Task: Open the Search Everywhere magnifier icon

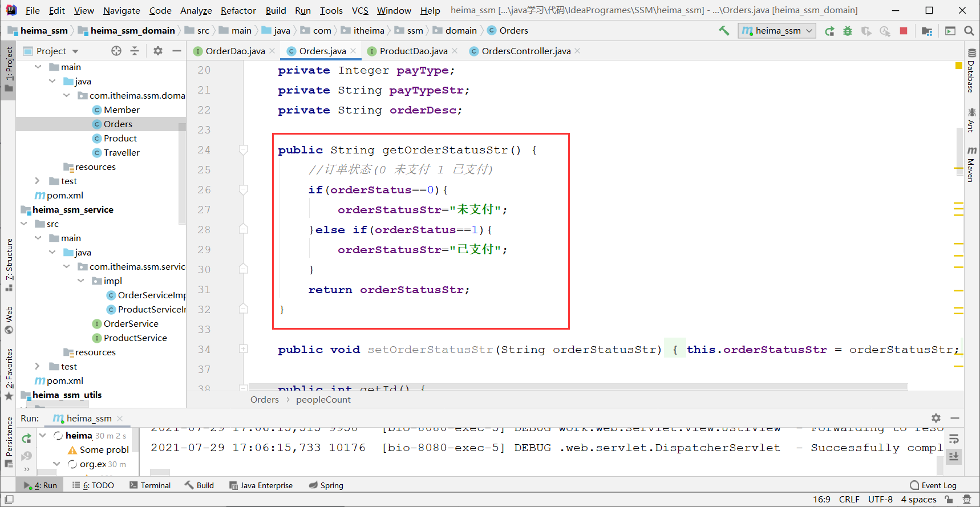Action: pos(969,31)
